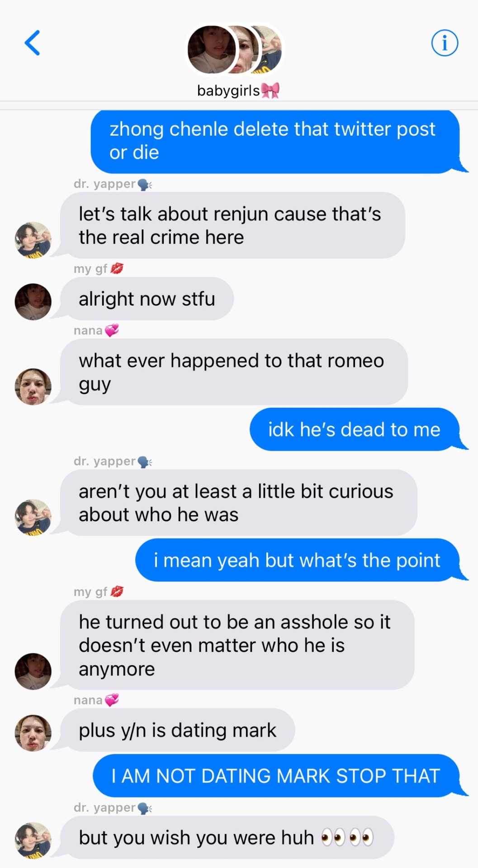
Task: Select the 'zhong chenle delete that twitter post' bubble
Action: [x=275, y=141]
